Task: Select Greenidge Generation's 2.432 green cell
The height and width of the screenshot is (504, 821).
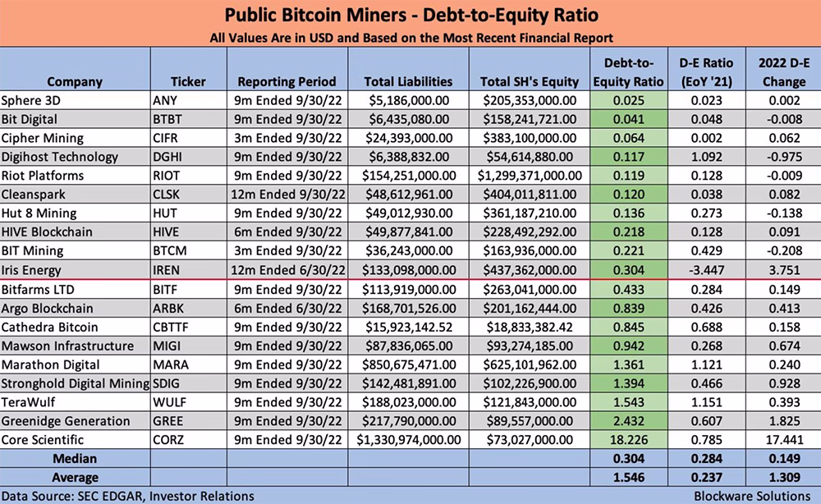Action: [x=628, y=421]
